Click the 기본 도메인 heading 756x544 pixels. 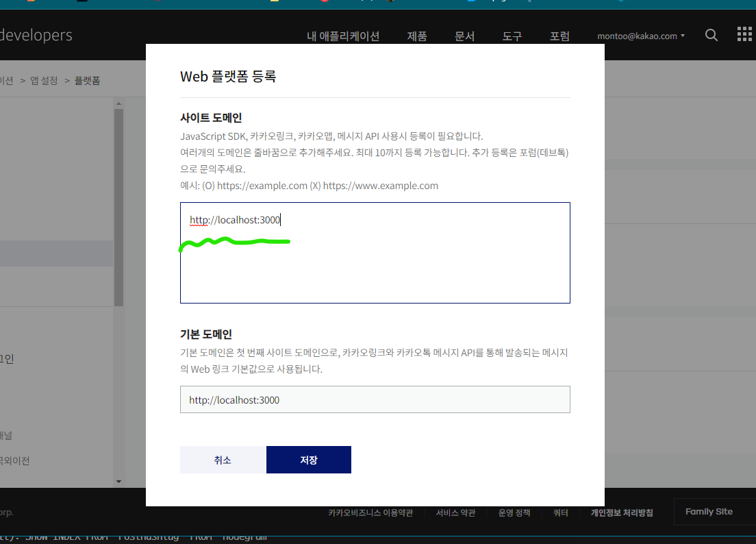[206, 334]
